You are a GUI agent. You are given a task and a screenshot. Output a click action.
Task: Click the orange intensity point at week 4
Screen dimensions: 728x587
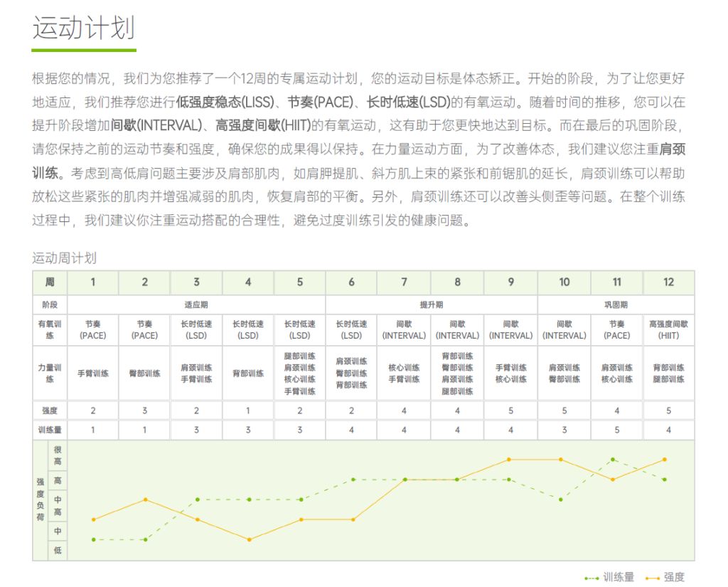(249, 539)
